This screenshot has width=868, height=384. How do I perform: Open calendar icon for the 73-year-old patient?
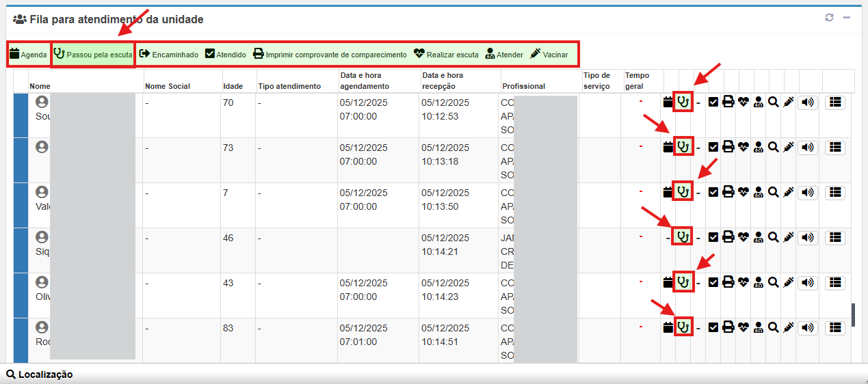coord(668,147)
